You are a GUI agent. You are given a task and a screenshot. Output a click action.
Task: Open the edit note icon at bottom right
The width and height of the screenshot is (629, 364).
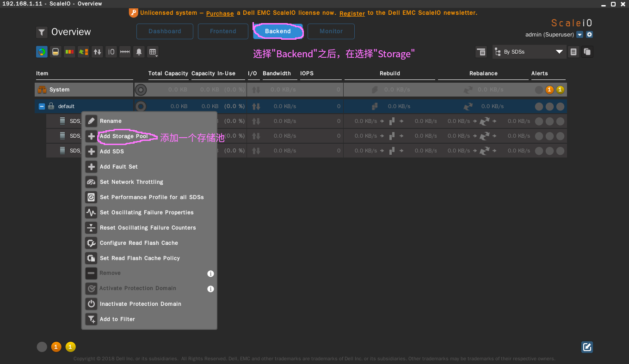pos(587,347)
